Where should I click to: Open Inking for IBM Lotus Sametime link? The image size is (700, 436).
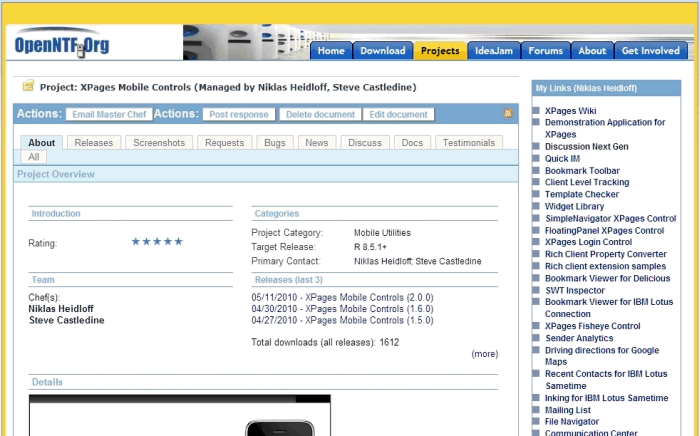606,398
